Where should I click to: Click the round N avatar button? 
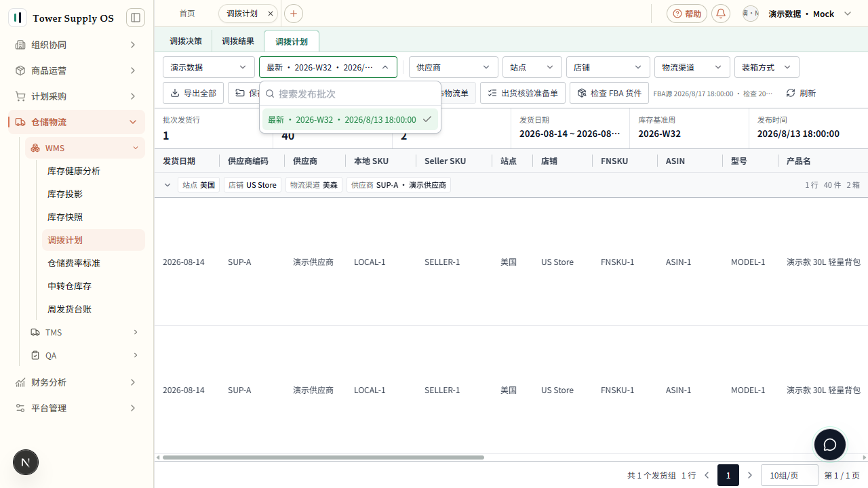pos(26,462)
